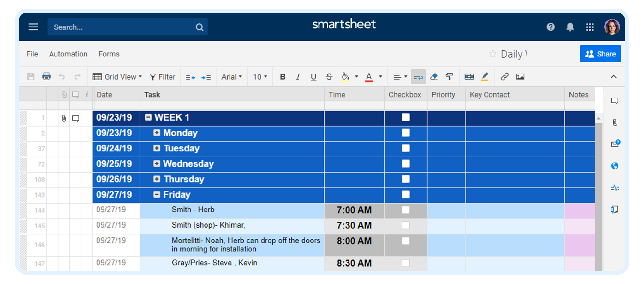Toggle strikethrough formatting

pos(329,77)
